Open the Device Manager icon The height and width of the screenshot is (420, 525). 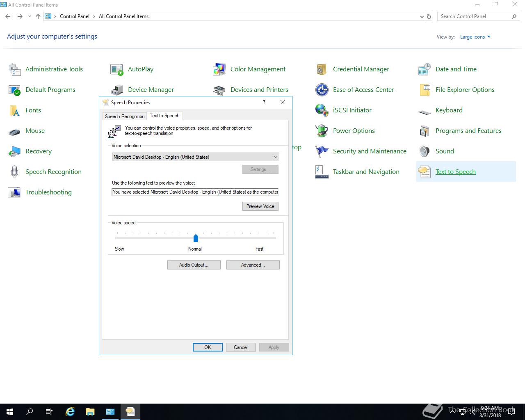[x=117, y=90]
